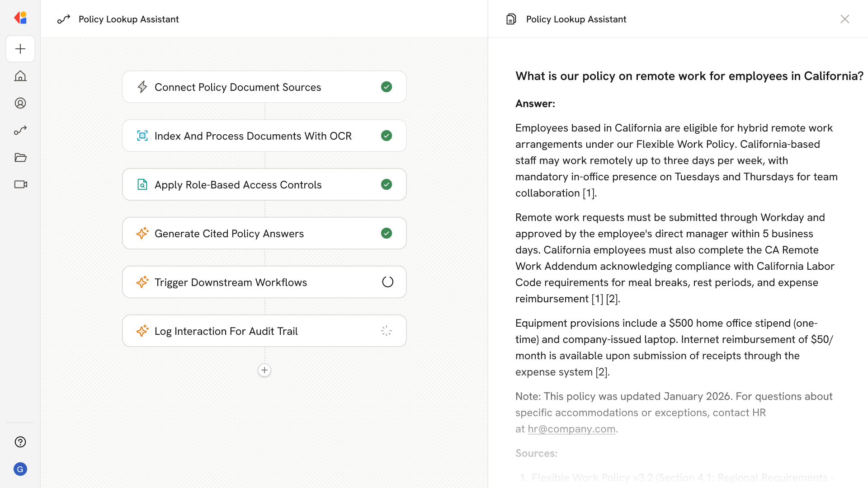This screenshot has height=488, width=868.
Task: Open the video camera icon in the sidebar
Action: pyautogui.click(x=20, y=184)
